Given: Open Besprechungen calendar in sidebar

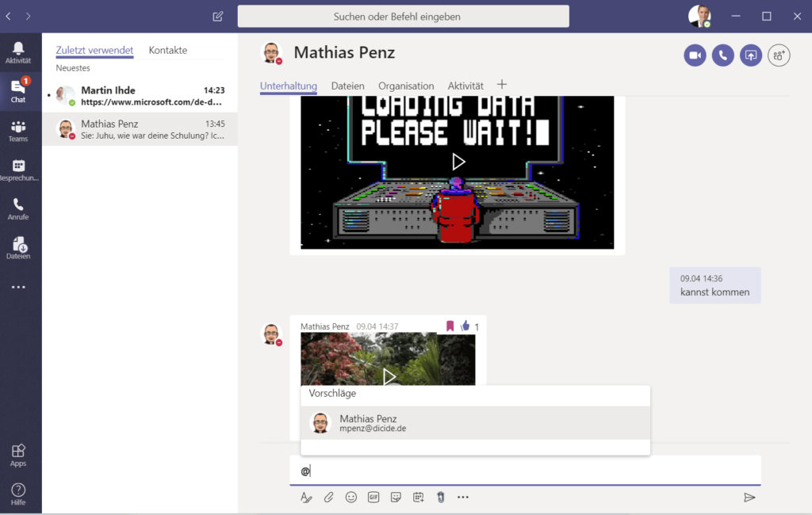Looking at the screenshot, I should point(18,170).
